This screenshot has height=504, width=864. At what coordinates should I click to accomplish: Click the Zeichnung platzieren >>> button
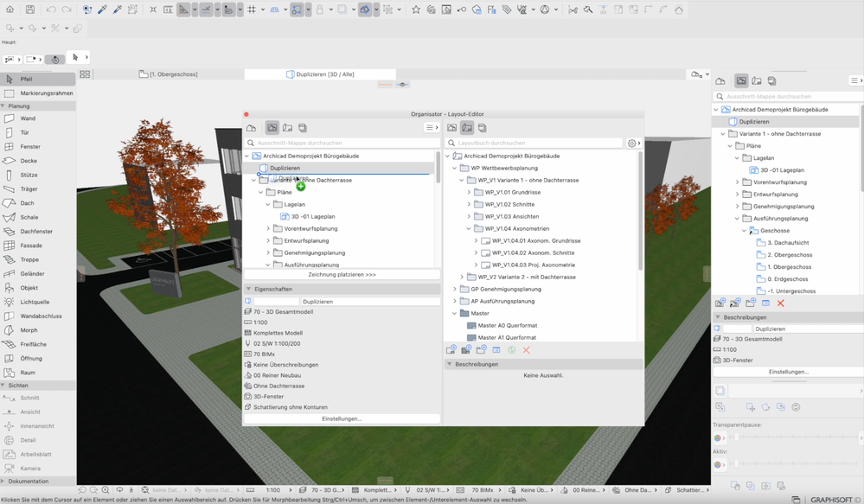(342, 275)
